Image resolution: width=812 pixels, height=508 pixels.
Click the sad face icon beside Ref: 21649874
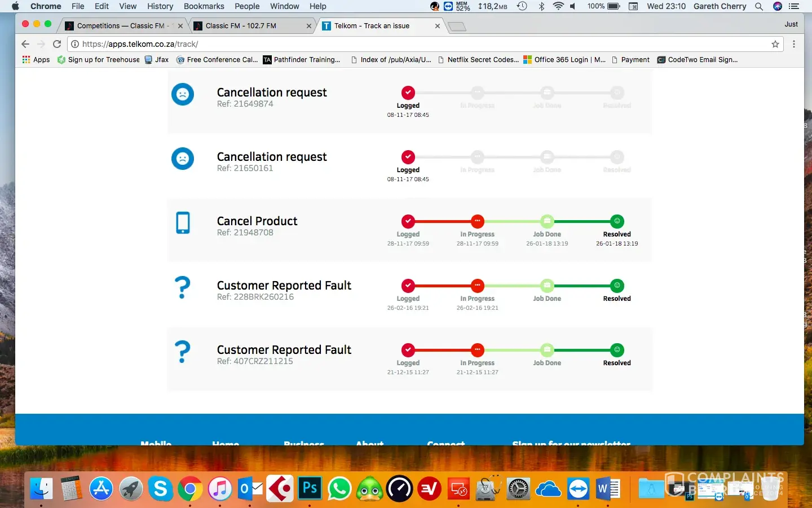click(183, 94)
